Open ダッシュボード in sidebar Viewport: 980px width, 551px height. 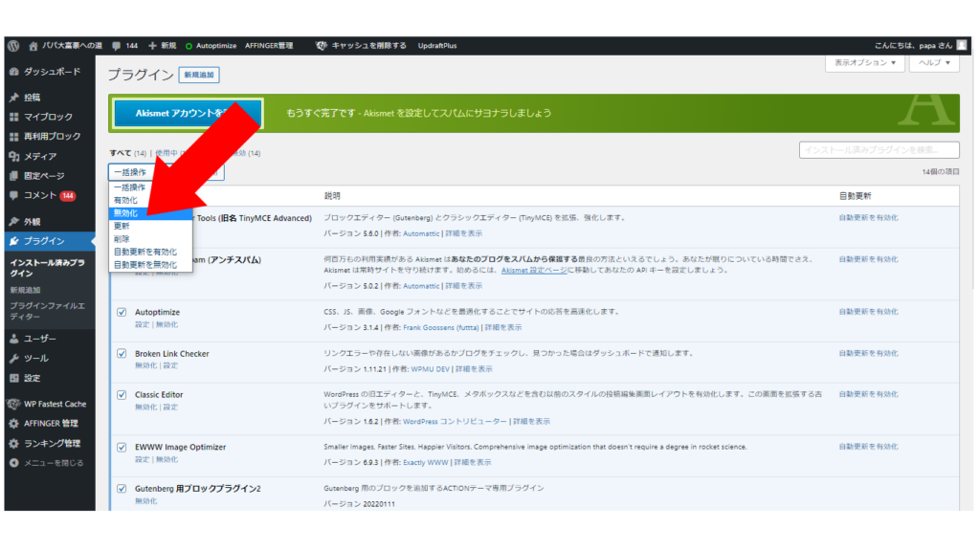[50, 72]
